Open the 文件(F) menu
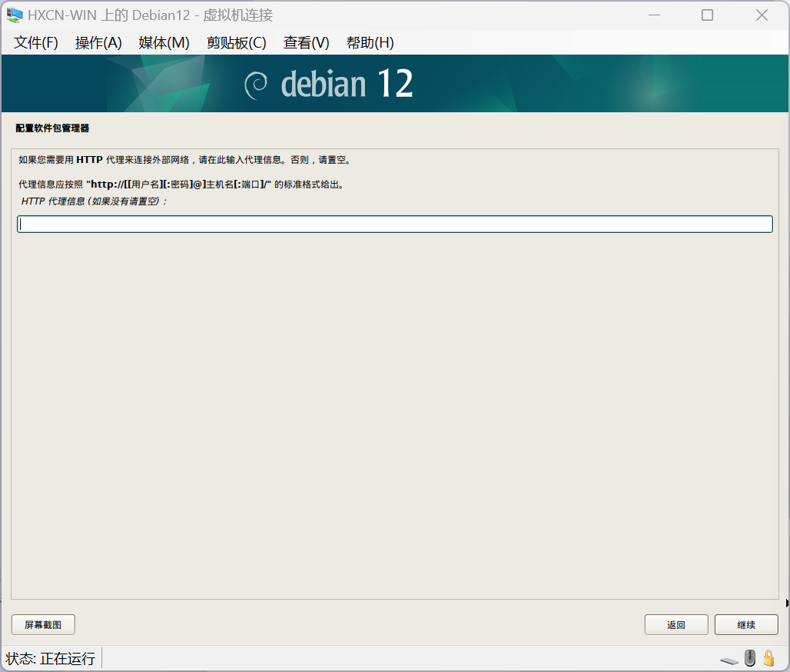Image resolution: width=790 pixels, height=672 pixels. coord(36,43)
